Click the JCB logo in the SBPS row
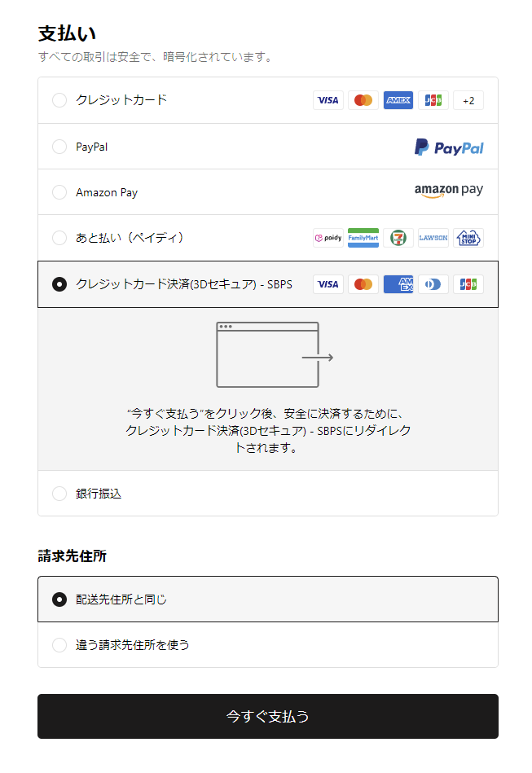 click(x=468, y=284)
